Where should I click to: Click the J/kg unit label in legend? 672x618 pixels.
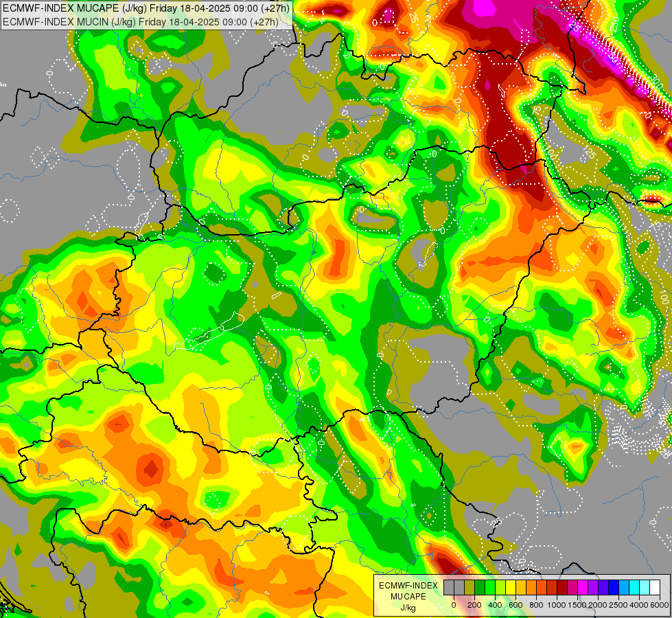click(408, 608)
